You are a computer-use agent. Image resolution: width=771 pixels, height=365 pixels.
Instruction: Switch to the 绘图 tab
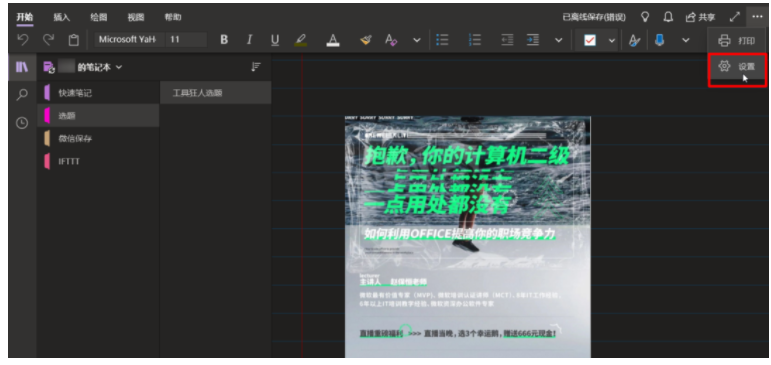98,17
